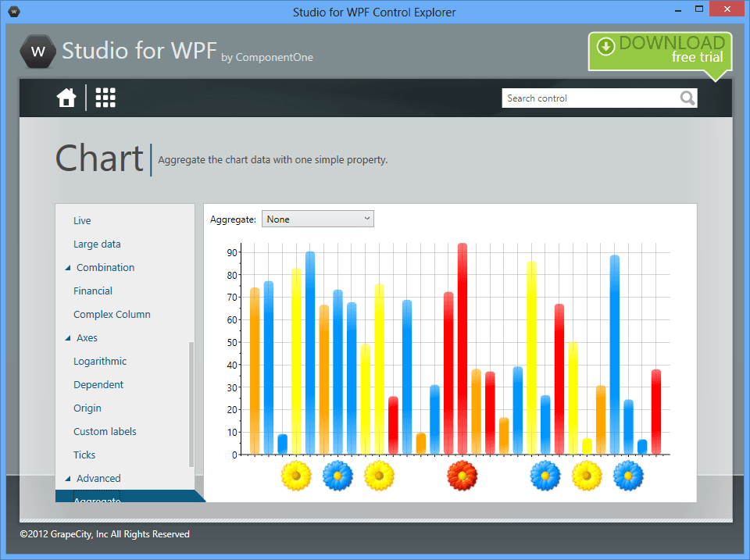
Task: Open the Ticks sample
Action: click(84, 455)
